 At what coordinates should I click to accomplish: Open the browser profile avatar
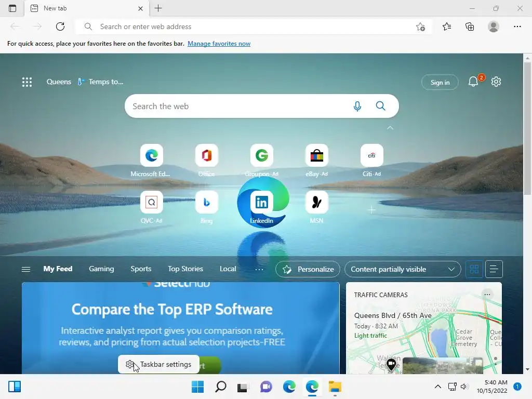[494, 26]
